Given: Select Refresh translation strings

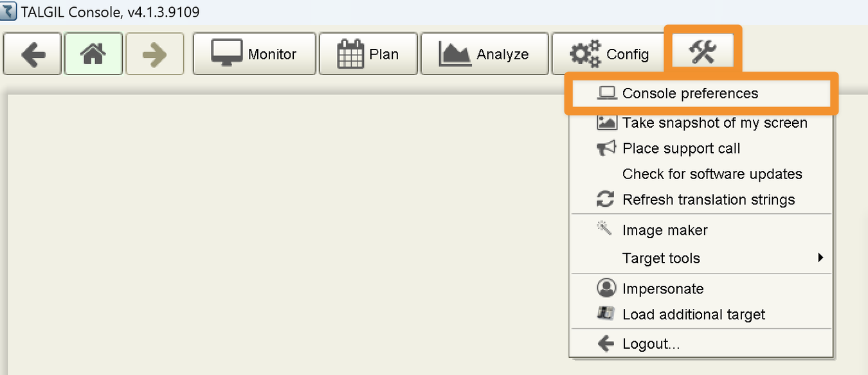Looking at the screenshot, I should 701,200.
